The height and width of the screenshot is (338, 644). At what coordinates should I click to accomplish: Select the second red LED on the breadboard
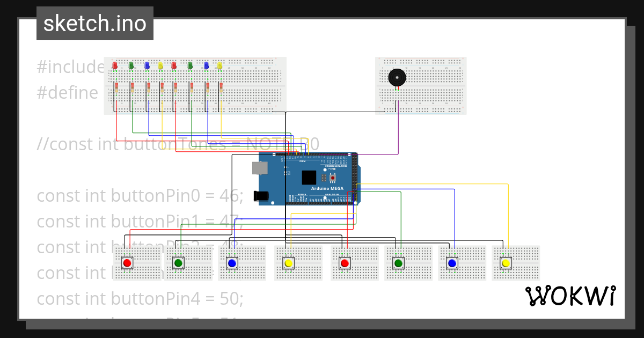174,65
